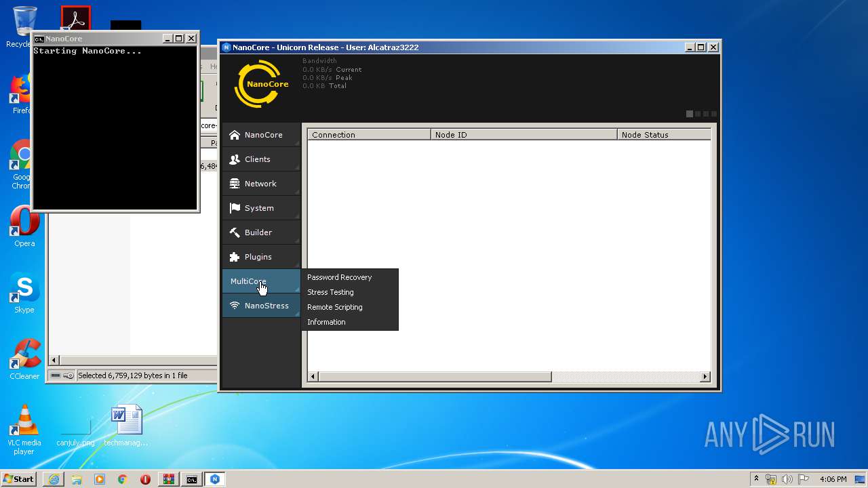
Task: Open the NanoStress sidebar entry
Action: (261, 306)
